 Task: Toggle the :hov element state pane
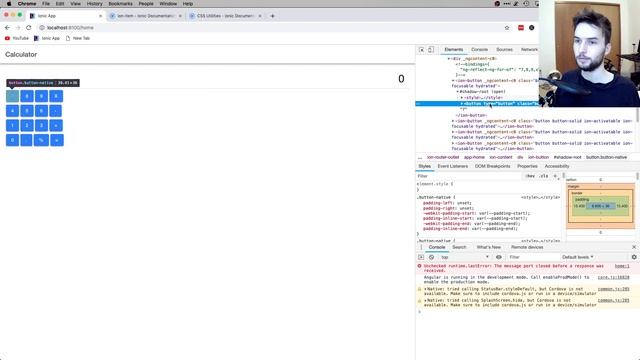click(x=530, y=176)
